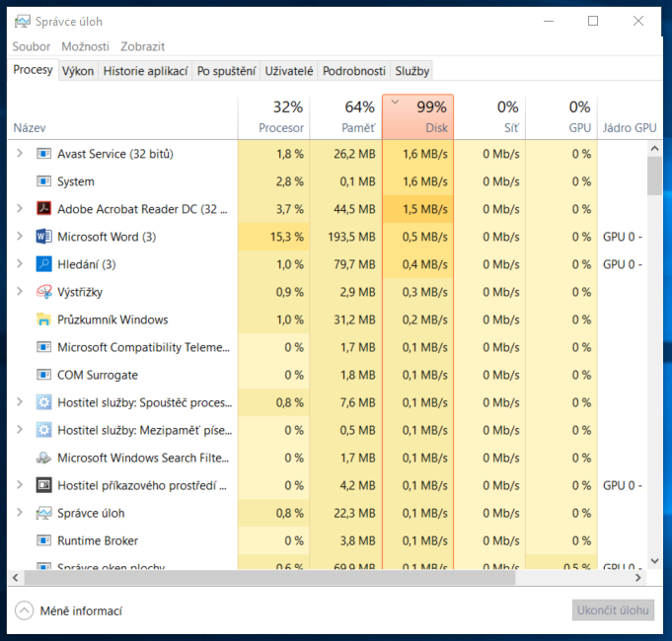Expand the Microsoft Word (3) group
The image size is (672, 641).
pos(20,237)
